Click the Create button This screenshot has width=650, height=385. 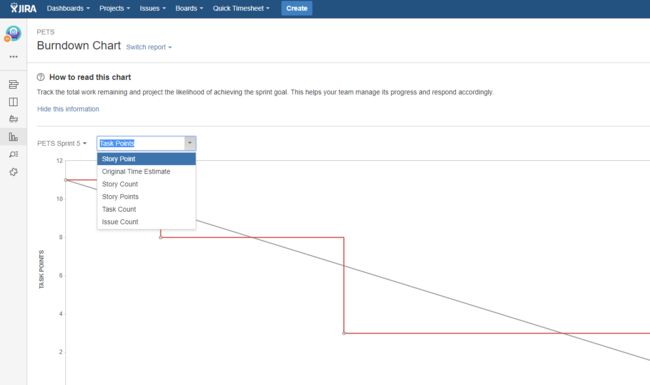click(297, 8)
